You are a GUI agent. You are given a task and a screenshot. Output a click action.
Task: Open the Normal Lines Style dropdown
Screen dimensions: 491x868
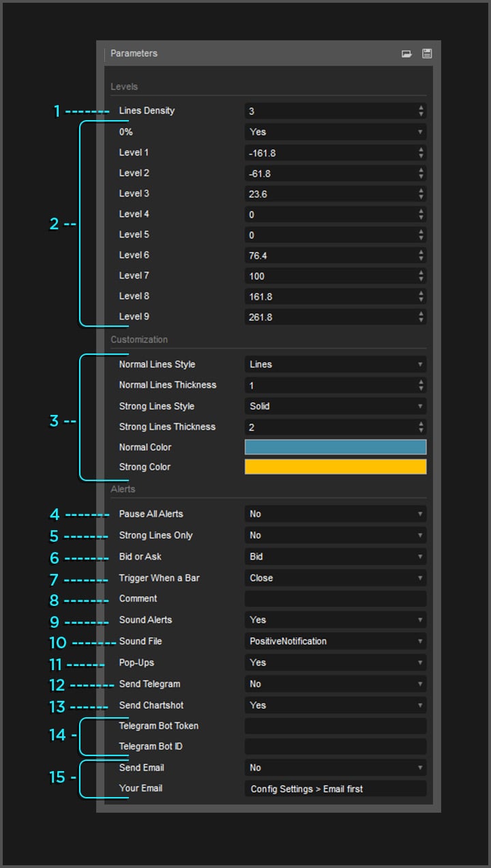(336, 364)
